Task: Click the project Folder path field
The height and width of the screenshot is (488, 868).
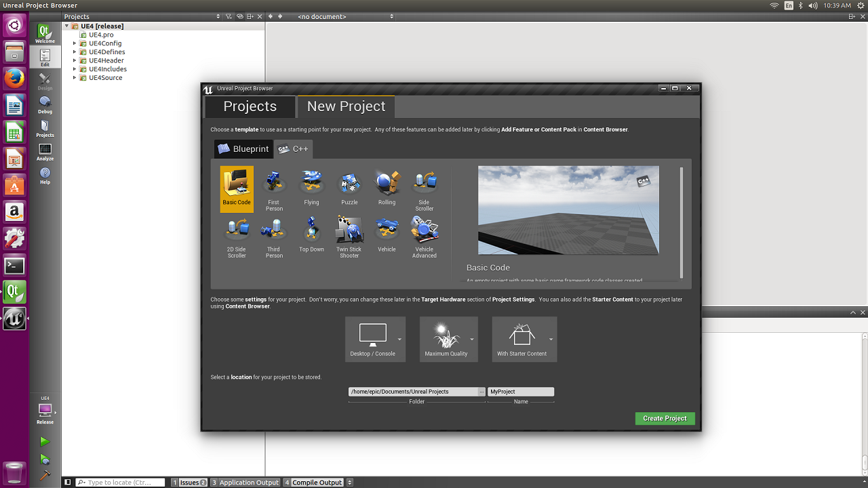Action: pos(413,392)
